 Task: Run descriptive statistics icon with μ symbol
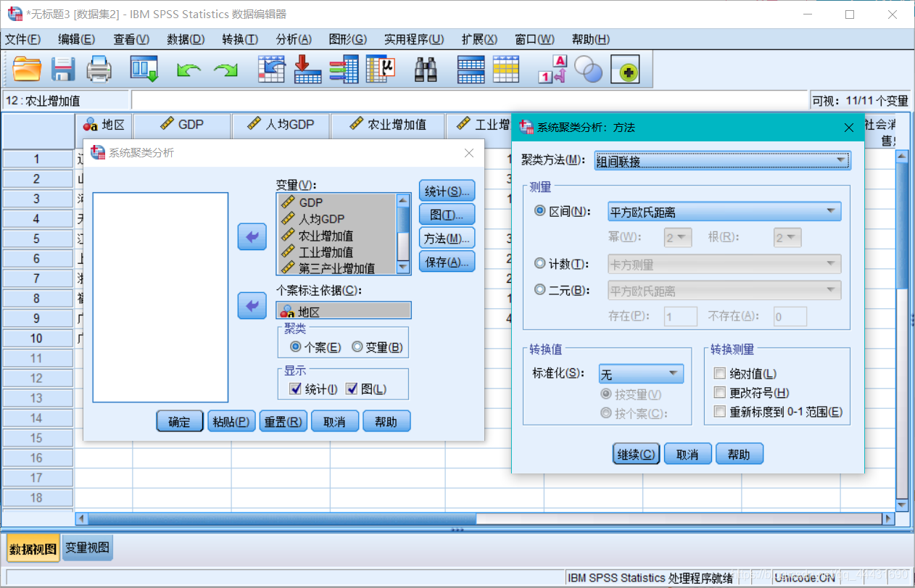(380, 69)
